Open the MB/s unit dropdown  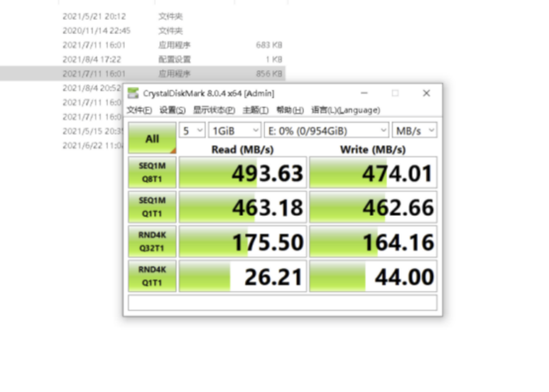414,131
